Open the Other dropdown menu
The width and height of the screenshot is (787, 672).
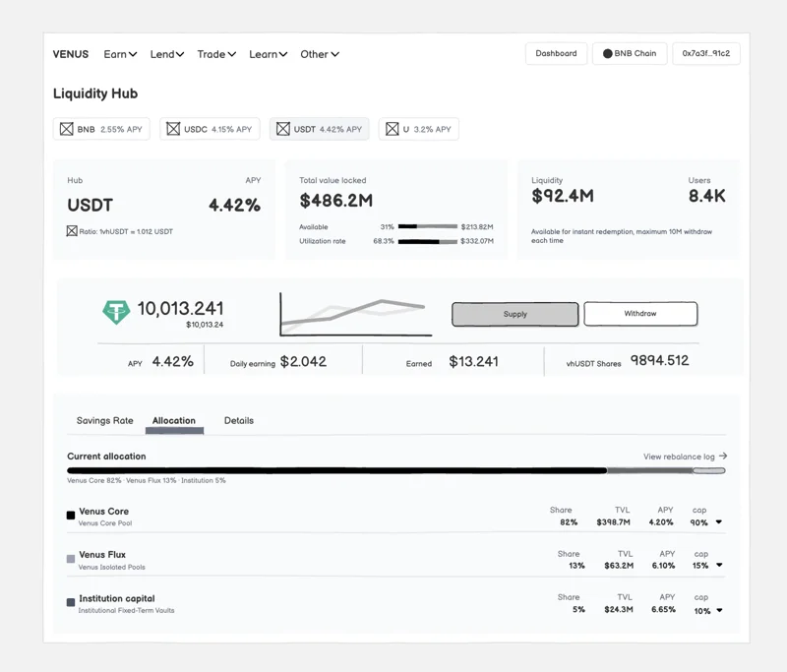coord(320,54)
